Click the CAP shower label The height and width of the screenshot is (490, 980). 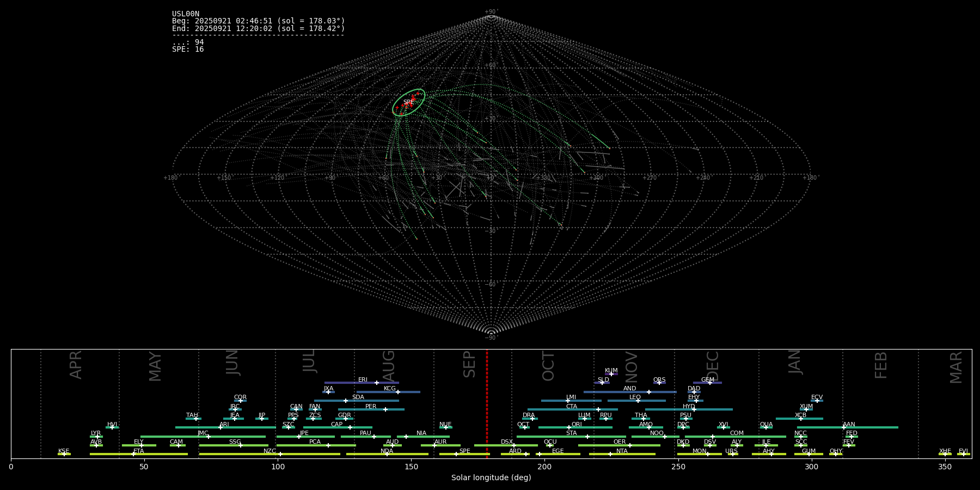coord(337,425)
